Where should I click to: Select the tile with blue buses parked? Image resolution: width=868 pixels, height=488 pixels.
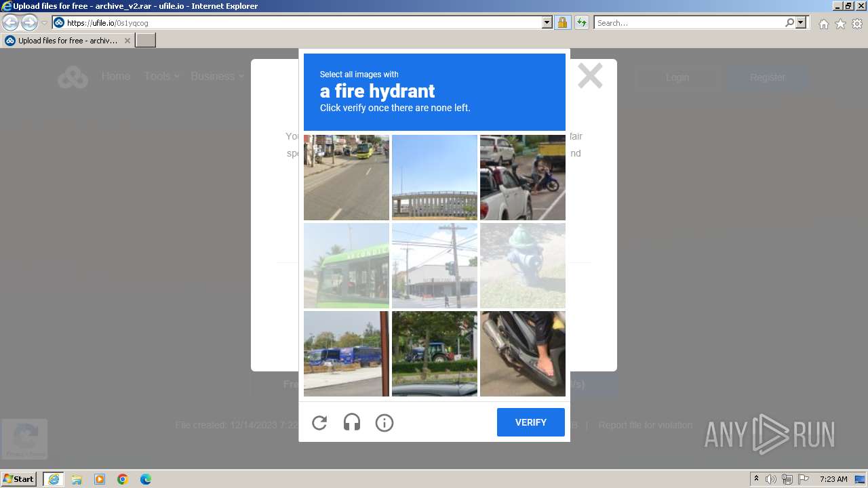(x=347, y=354)
